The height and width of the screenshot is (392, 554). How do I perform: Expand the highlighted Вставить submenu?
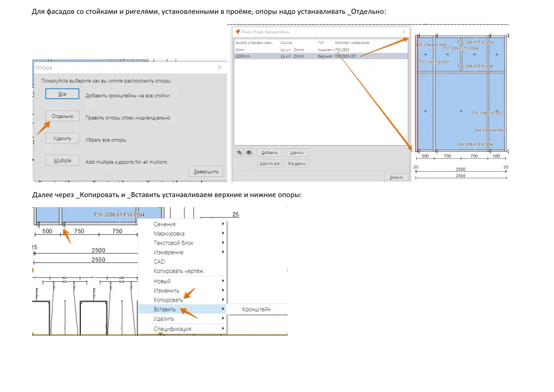(x=183, y=310)
